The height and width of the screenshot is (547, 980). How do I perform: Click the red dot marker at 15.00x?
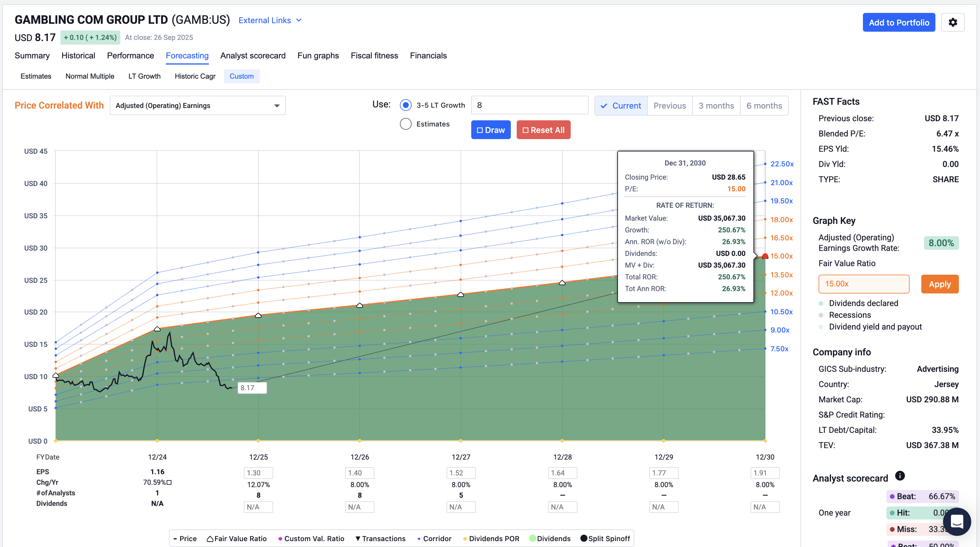click(x=765, y=256)
